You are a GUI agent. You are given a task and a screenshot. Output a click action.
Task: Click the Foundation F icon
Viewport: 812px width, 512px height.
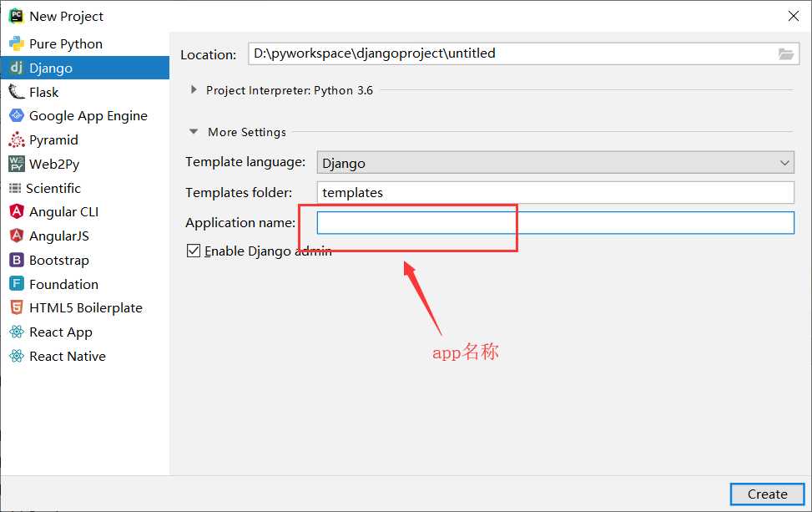17,284
